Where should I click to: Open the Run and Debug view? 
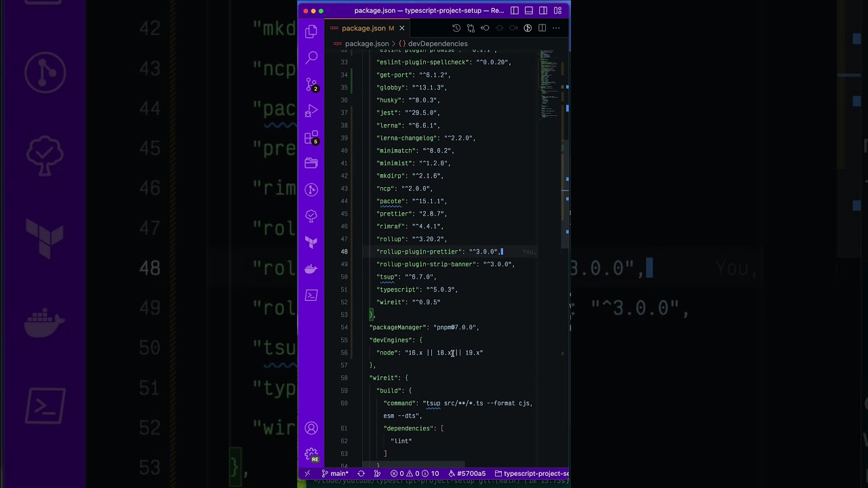point(311,110)
